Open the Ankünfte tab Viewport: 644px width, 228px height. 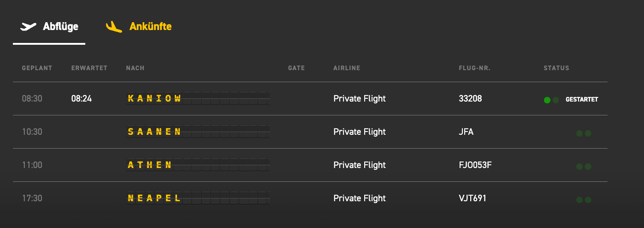(x=150, y=26)
